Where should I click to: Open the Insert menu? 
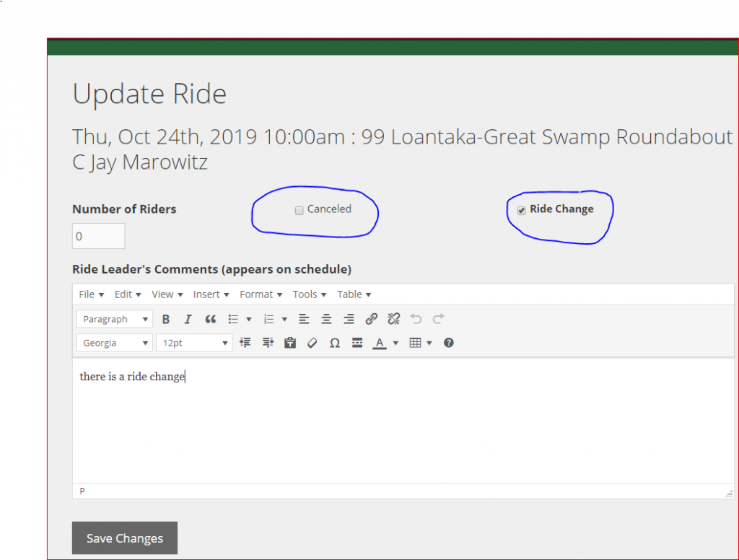[x=211, y=294]
